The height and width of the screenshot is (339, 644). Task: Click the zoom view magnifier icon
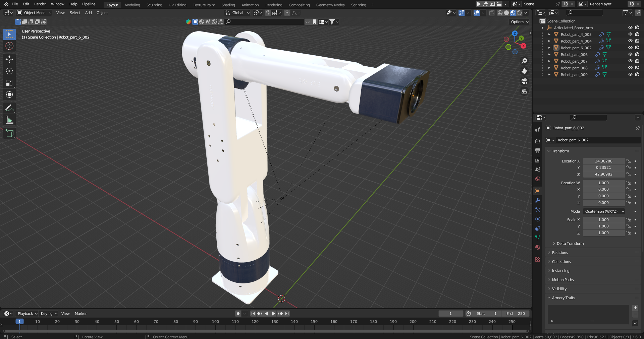(524, 61)
